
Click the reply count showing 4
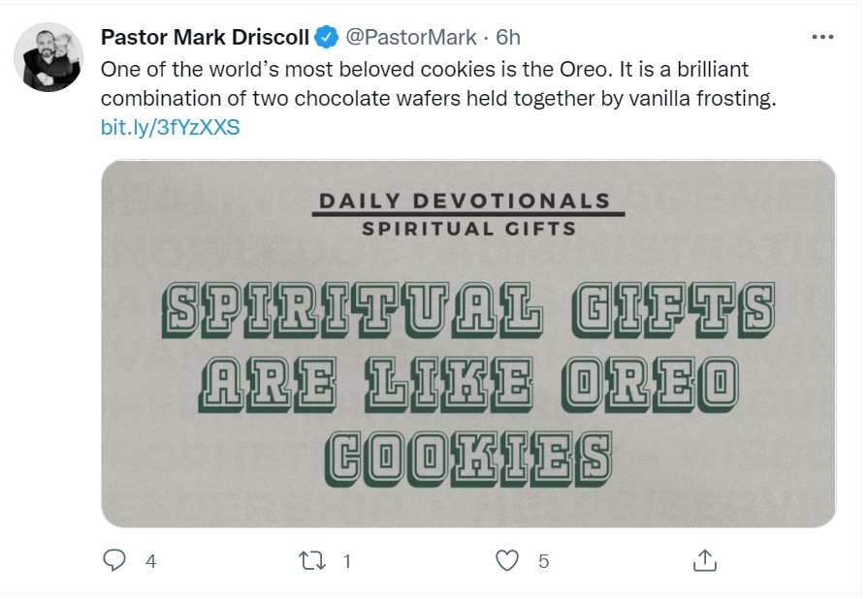[x=150, y=560]
